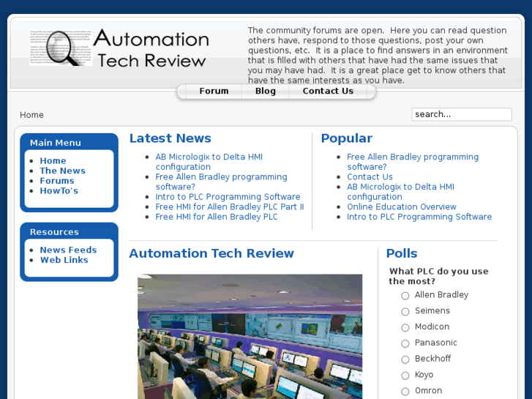Open Latest News AB Micrologix to Delta HMI article
The height and width of the screenshot is (399, 532).
[209, 162]
